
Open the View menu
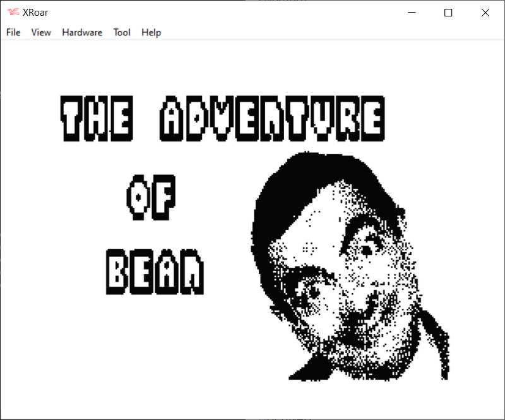pos(41,32)
